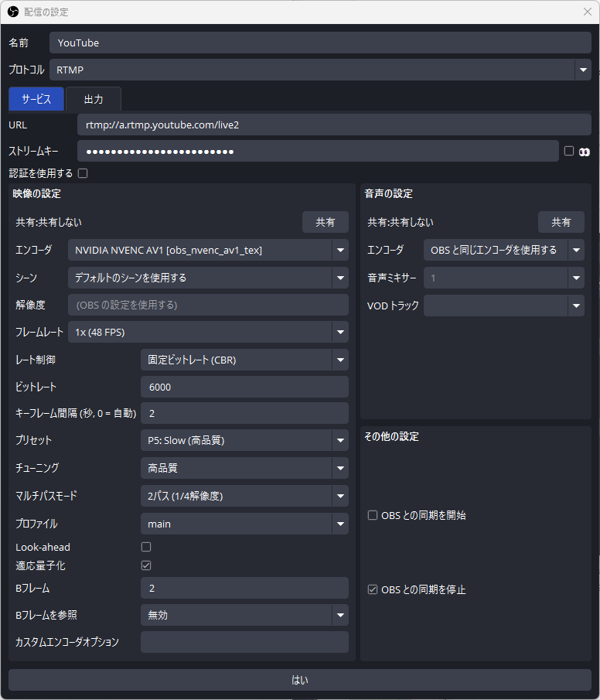Open the video エンコーダ NVENC AV1 dropdown
600x700 pixels.
click(x=208, y=250)
